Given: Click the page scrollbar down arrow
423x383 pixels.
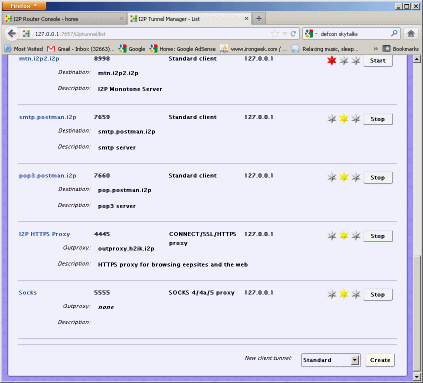Looking at the screenshot, I should coord(417,377).
